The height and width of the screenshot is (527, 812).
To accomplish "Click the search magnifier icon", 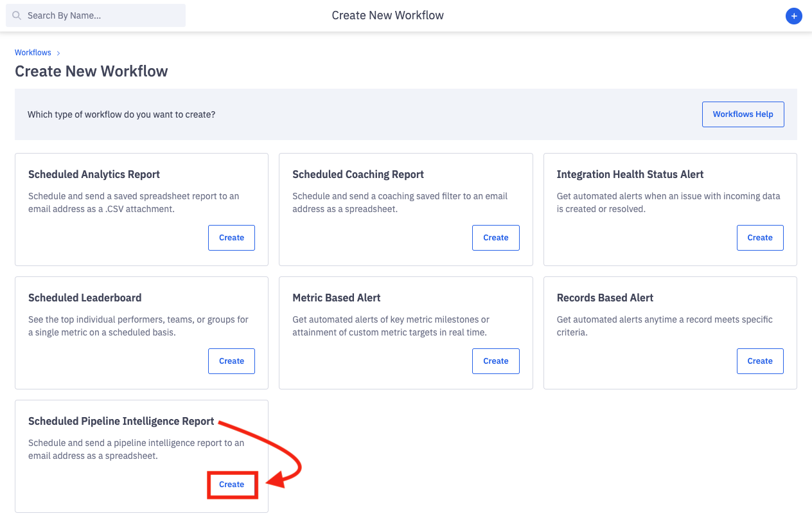I will click(x=17, y=15).
